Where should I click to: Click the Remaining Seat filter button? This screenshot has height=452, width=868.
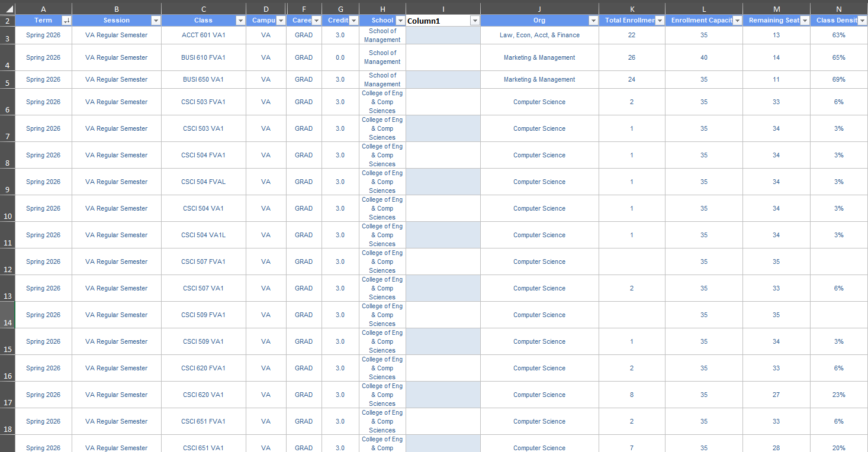(805, 21)
